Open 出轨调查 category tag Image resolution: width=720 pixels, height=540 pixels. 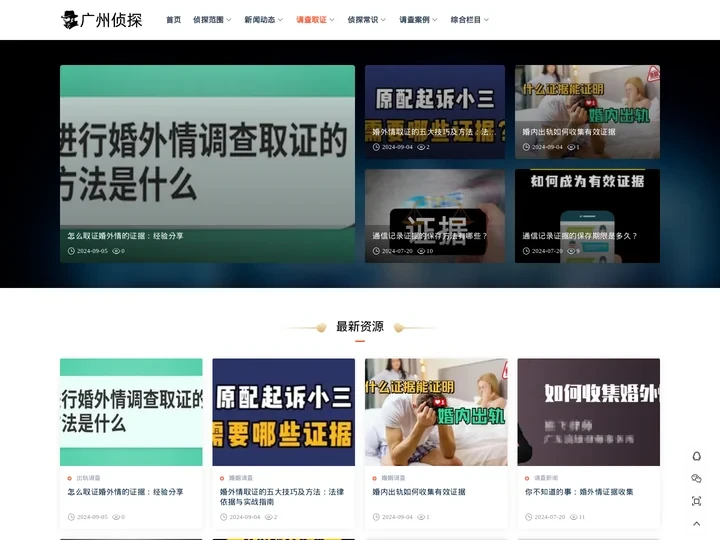pos(88,478)
